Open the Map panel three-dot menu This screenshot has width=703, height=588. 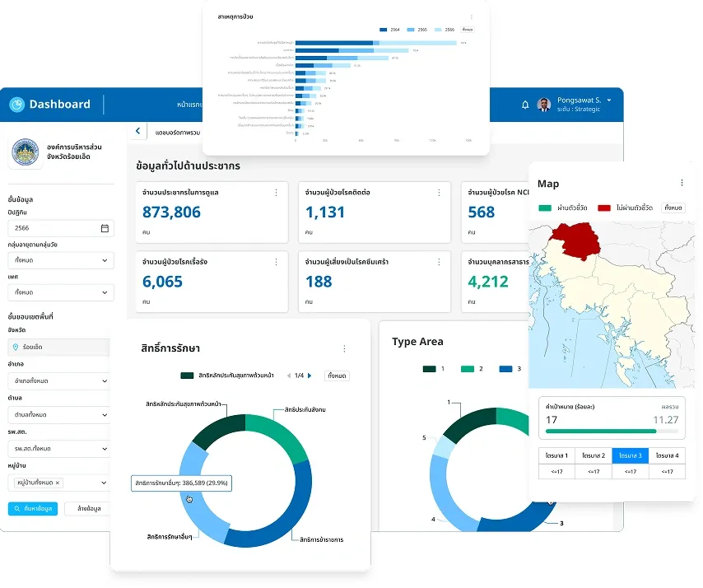tap(682, 183)
